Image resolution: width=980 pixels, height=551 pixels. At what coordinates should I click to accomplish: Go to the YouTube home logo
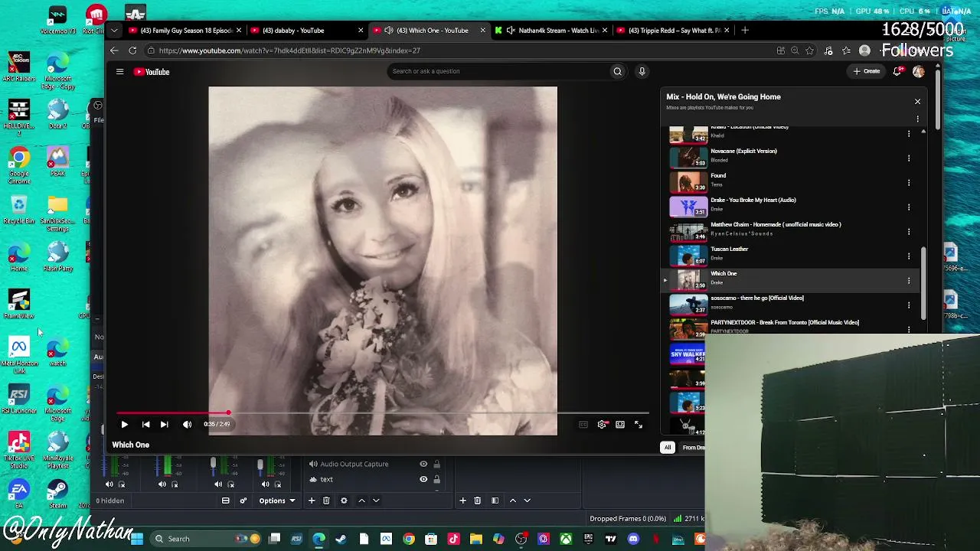(152, 72)
